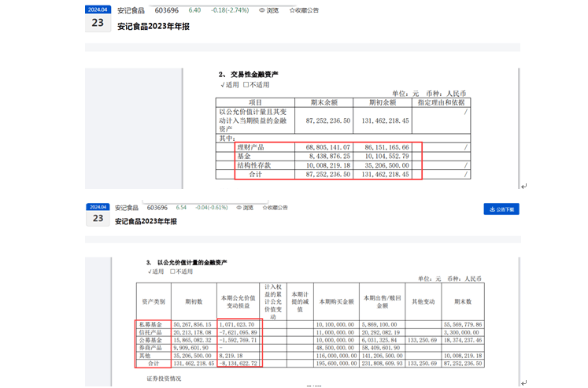588x388 pixels.
Task: Click the 本期出售/赎回金额 column header
Action: coord(382,301)
